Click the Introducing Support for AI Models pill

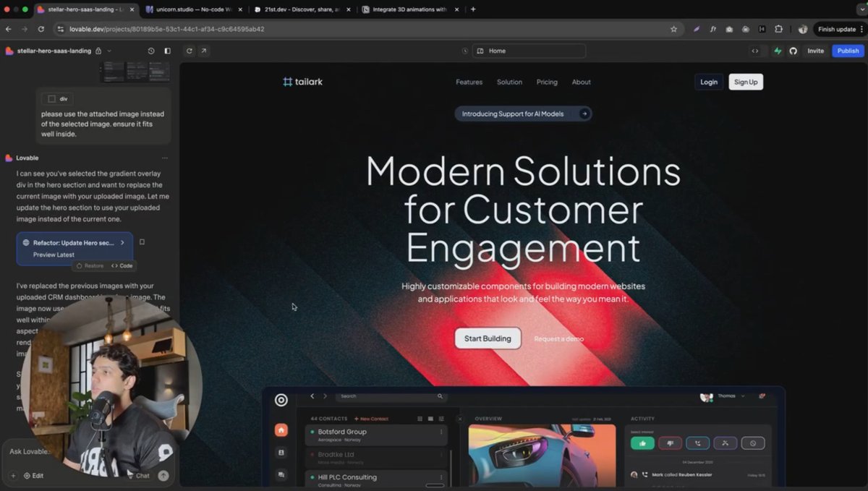tap(522, 114)
